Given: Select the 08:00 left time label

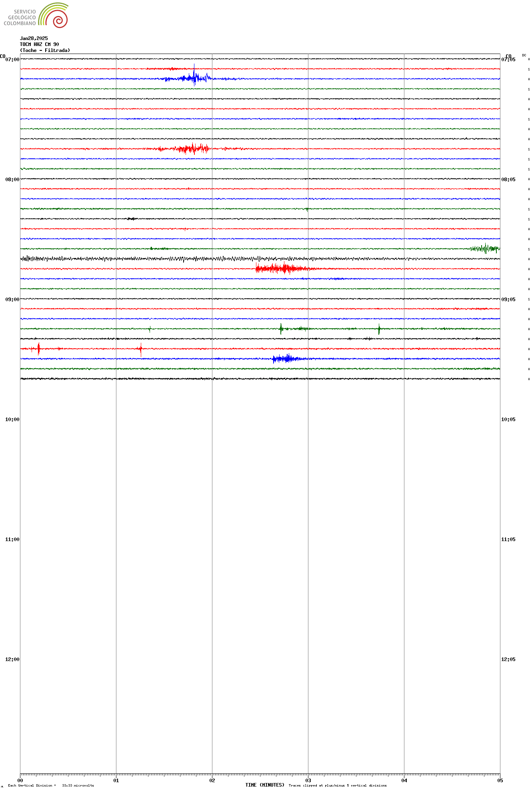Looking at the screenshot, I should pyautogui.click(x=12, y=180).
